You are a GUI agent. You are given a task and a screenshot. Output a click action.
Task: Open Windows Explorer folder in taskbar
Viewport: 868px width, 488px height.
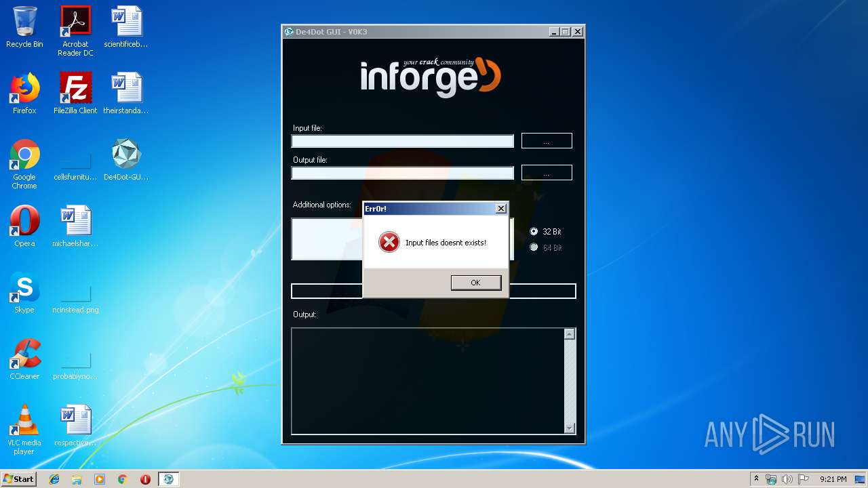coord(77,479)
